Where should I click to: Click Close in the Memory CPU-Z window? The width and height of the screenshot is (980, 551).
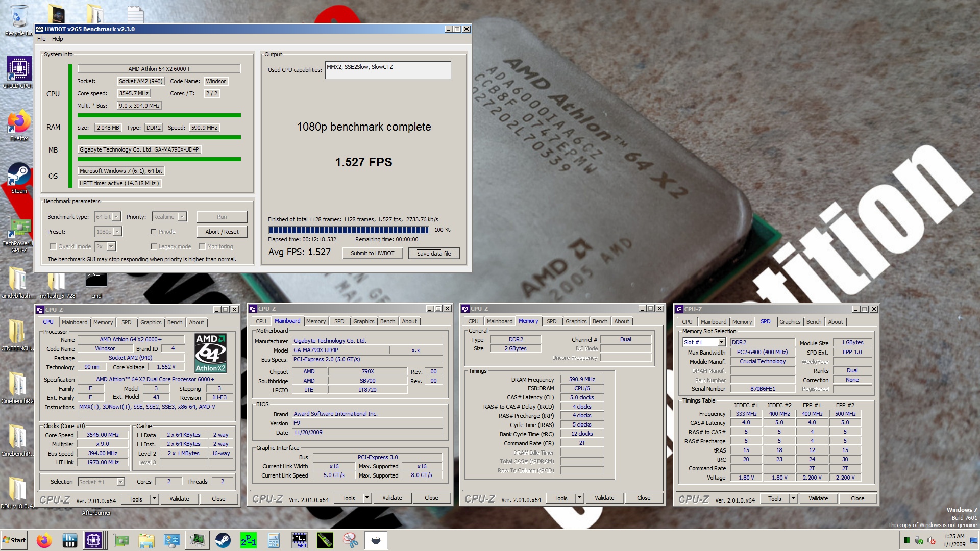pos(644,498)
